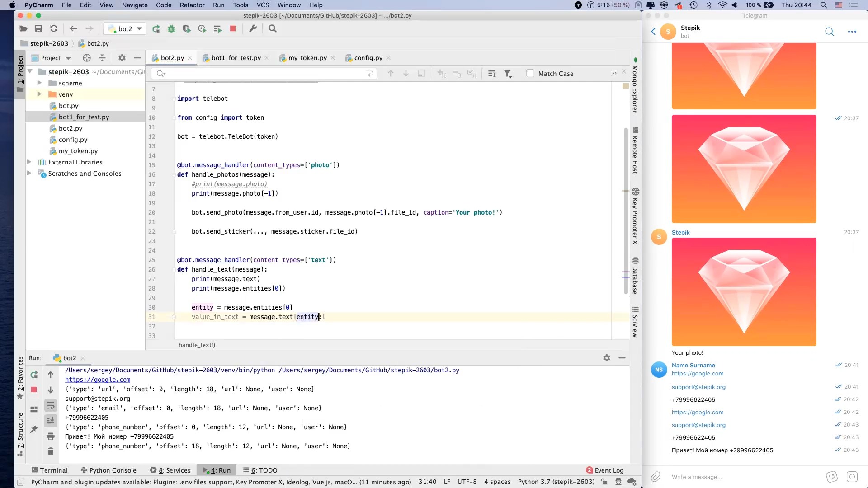Click the Telegram attach paperclip icon
868x488 pixels.
tap(656, 477)
